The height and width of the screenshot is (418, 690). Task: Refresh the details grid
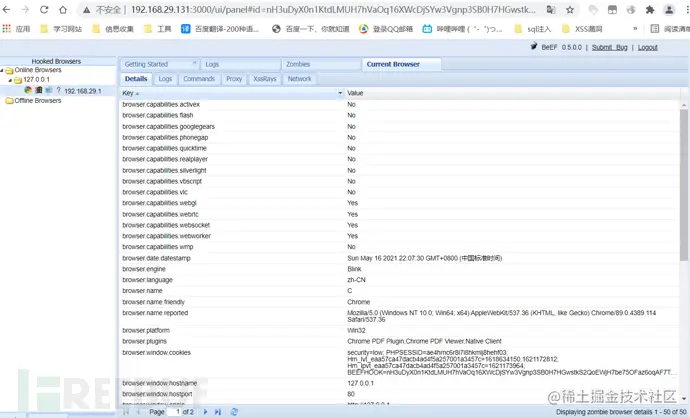coord(234,412)
